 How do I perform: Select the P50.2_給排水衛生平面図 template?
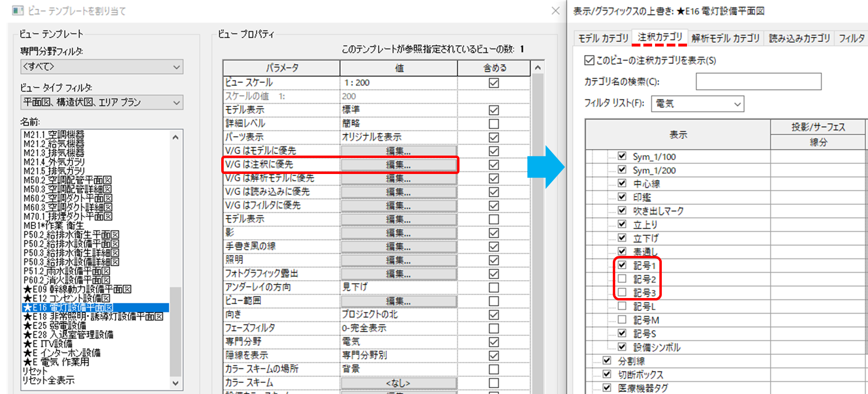tap(71, 235)
